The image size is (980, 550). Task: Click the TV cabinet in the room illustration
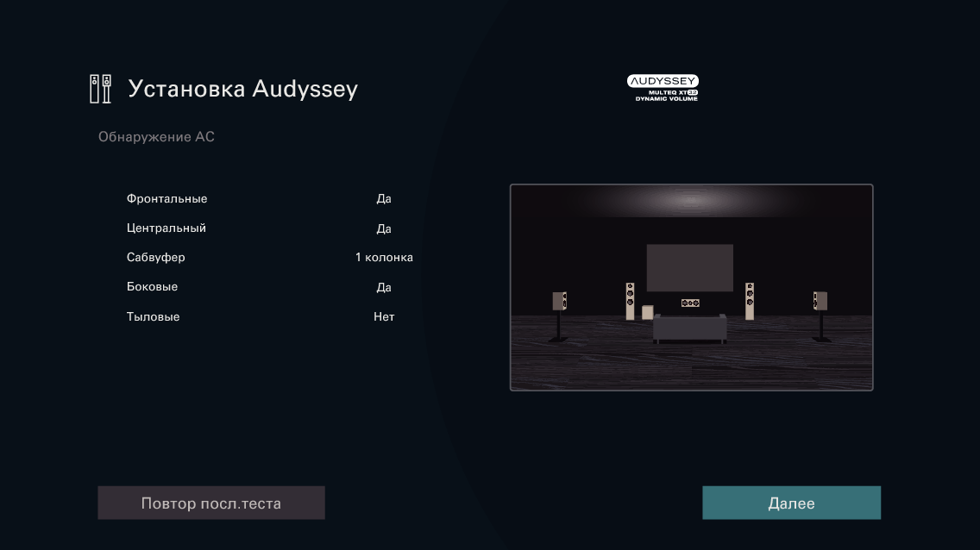pos(690,328)
